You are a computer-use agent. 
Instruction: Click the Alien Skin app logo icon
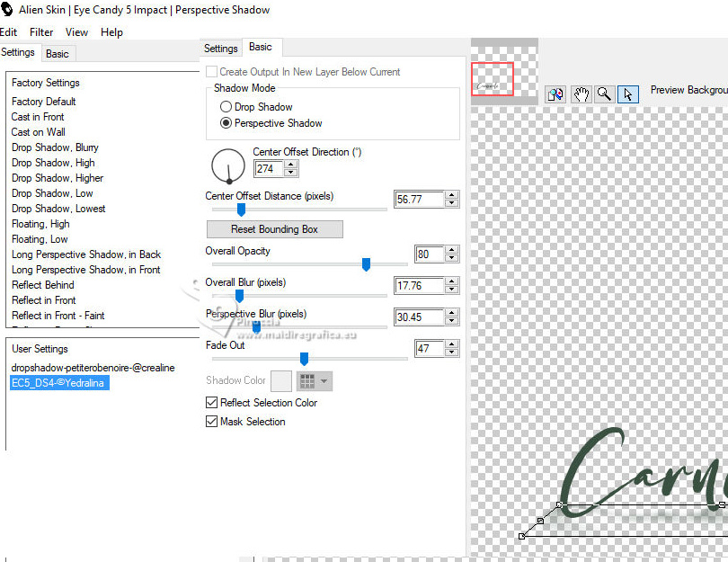[6, 9]
